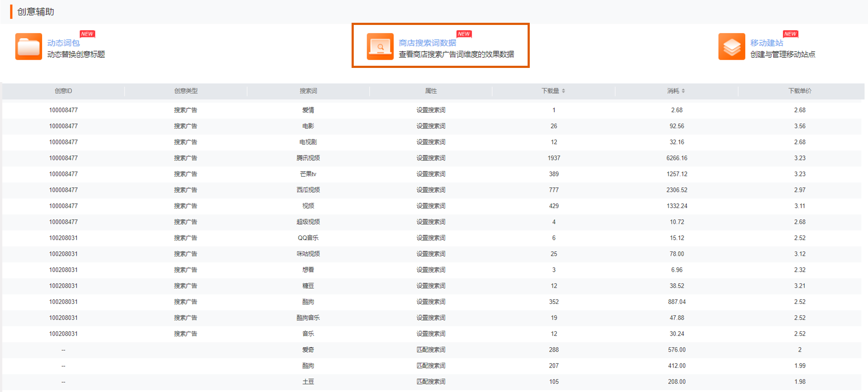Select the 腾讯视频 search term cell
868x392 pixels.
tap(308, 158)
